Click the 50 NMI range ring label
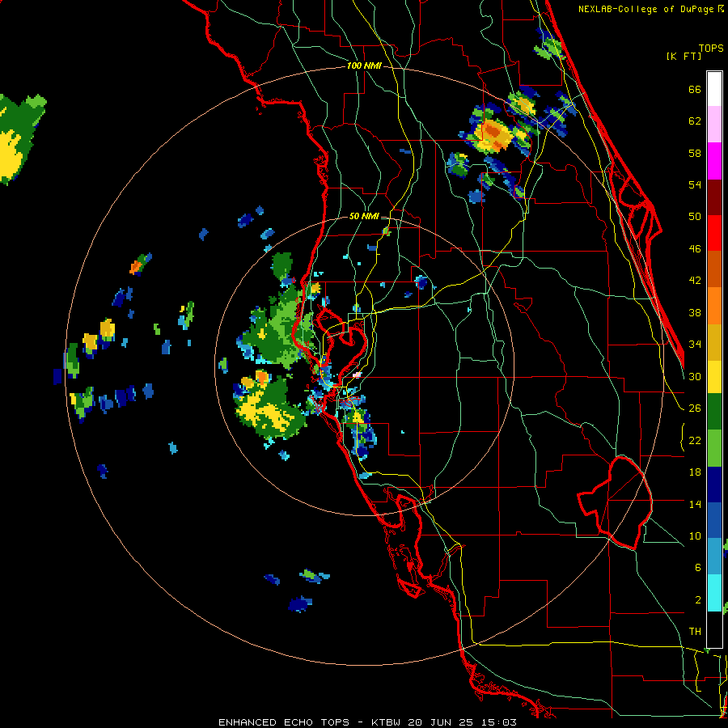The width and height of the screenshot is (728, 728). (x=363, y=216)
